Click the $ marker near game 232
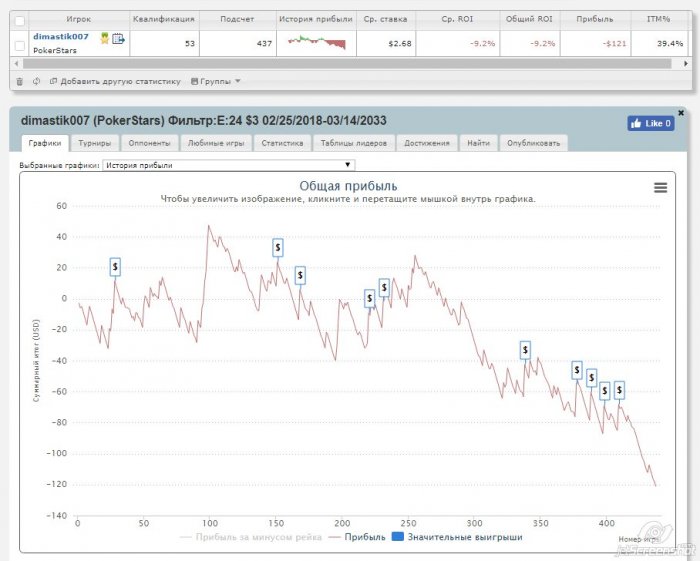The height and width of the screenshot is (561, 700). pos(384,287)
